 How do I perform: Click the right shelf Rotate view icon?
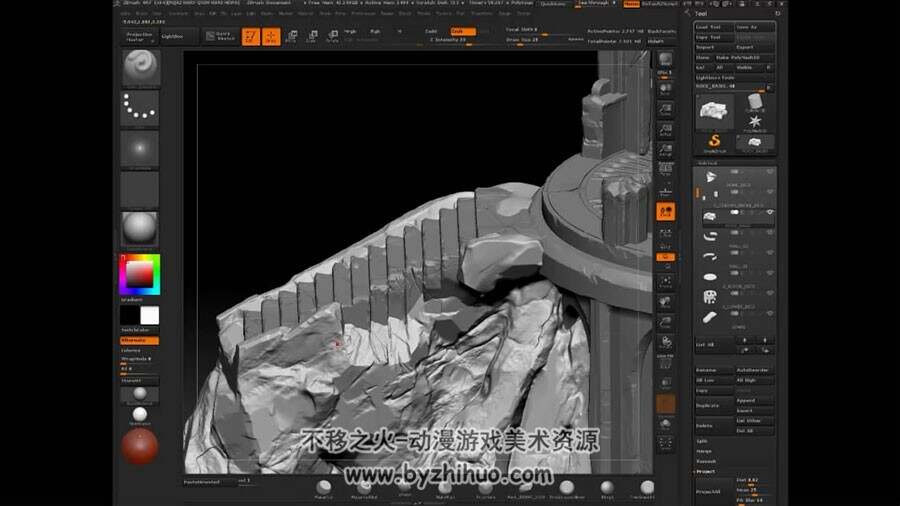(x=665, y=342)
